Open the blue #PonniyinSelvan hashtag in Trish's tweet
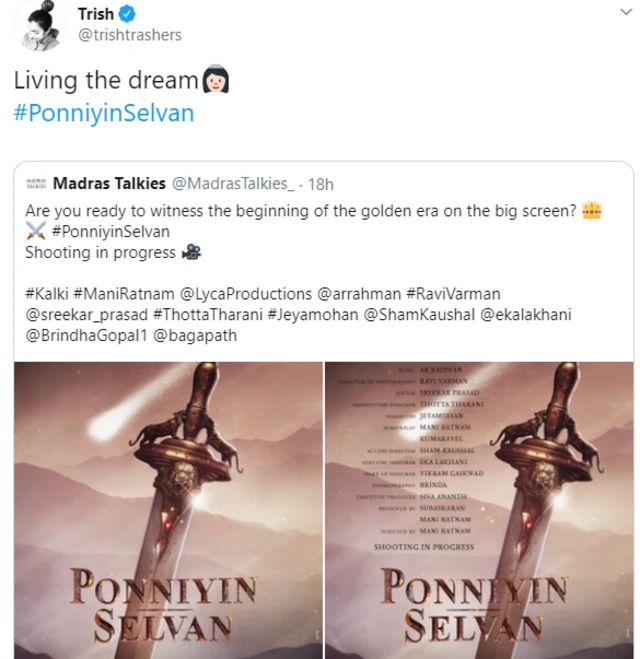Viewport: 640px width, 659px height. coord(104,113)
